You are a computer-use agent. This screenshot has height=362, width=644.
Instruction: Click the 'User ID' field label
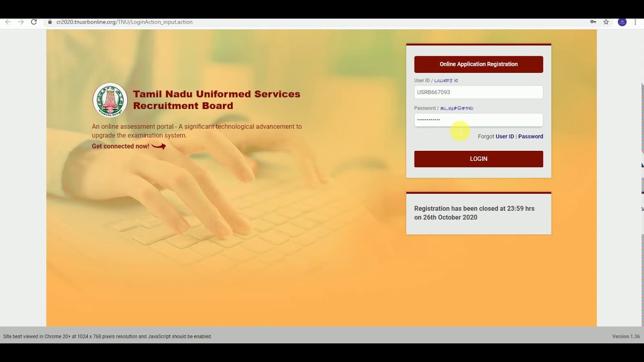pyautogui.click(x=436, y=80)
